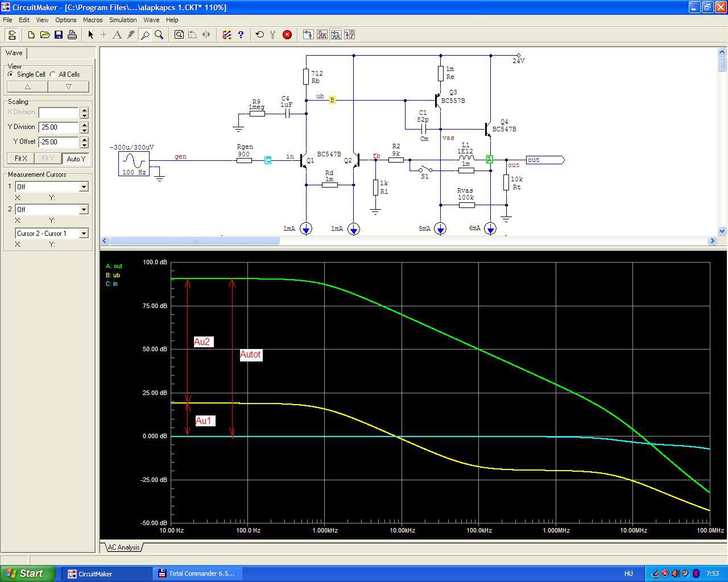Open the Cursor 1 dropdown set to Off
Image resolution: width=728 pixels, height=582 pixels.
(x=84, y=187)
